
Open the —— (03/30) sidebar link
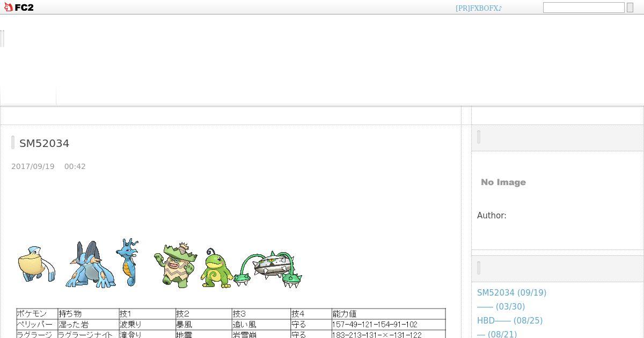tap(501, 307)
